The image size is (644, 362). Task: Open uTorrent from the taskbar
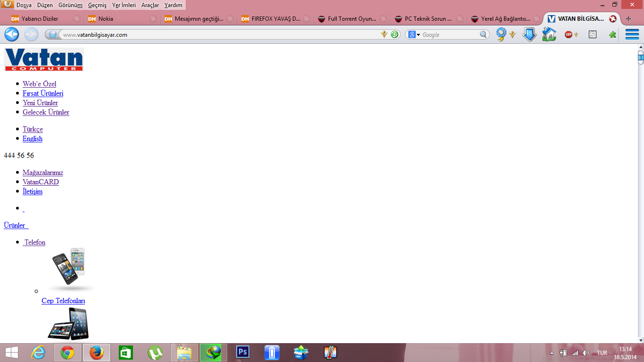coord(155,353)
